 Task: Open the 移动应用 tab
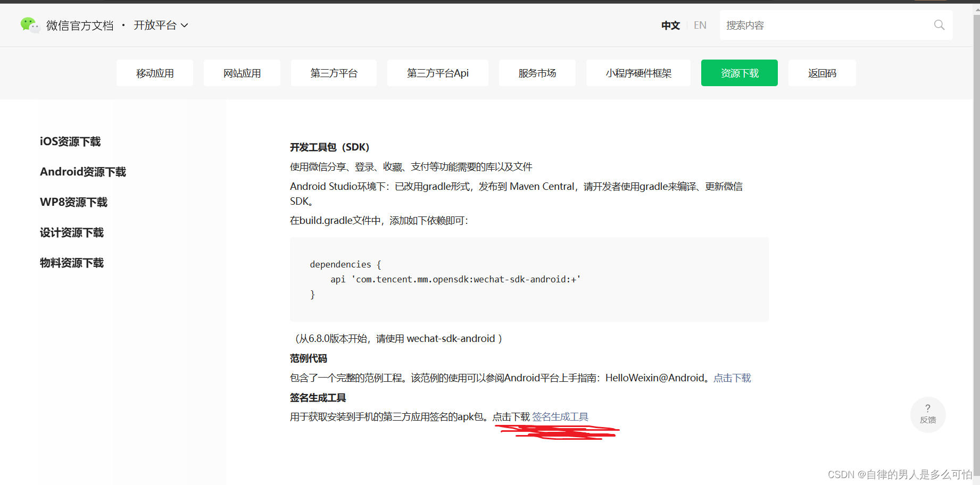click(155, 73)
